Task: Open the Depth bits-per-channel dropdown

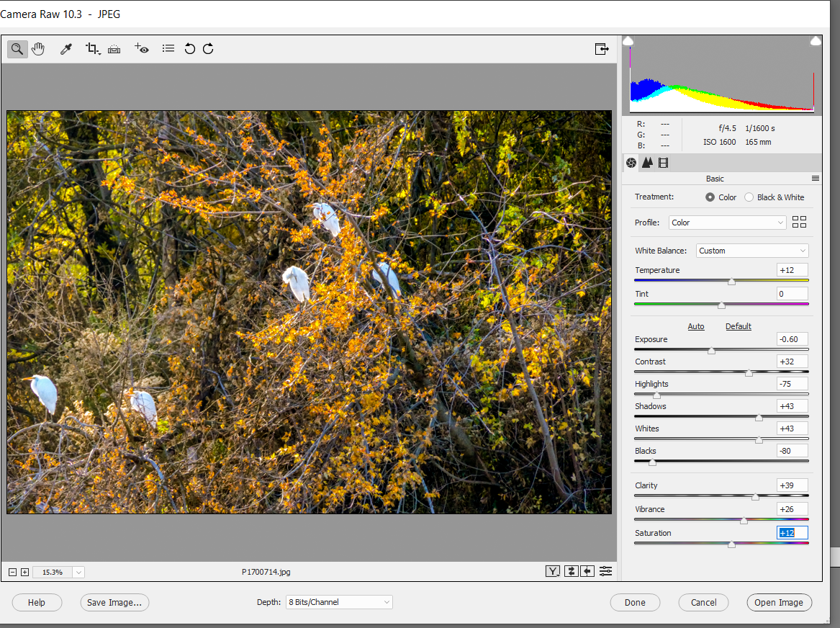Action: [x=338, y=602]
